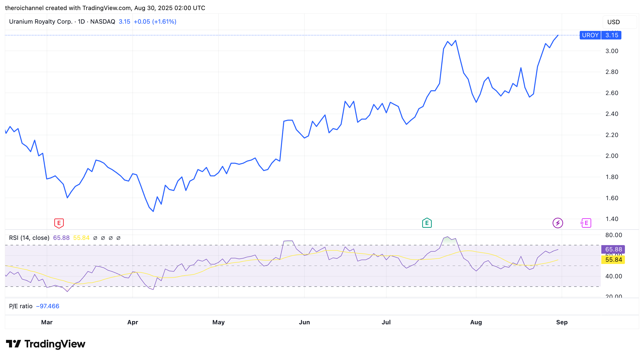644x359 pixels.
Task: Click the green earnings E marker in July
Action: (x=427, y=223)
